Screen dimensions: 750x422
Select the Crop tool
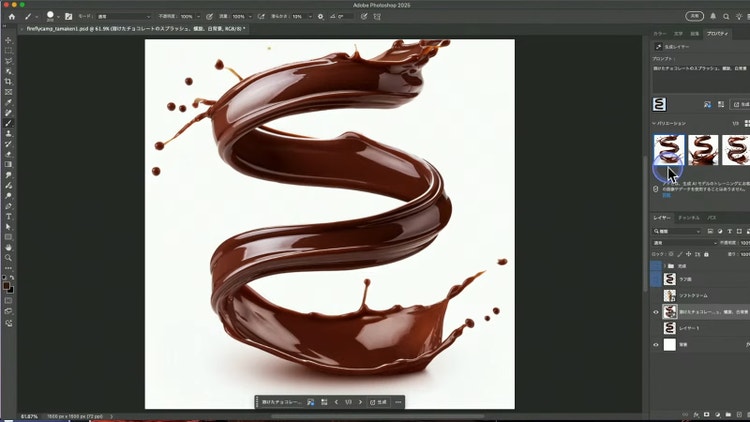point(9,82)
